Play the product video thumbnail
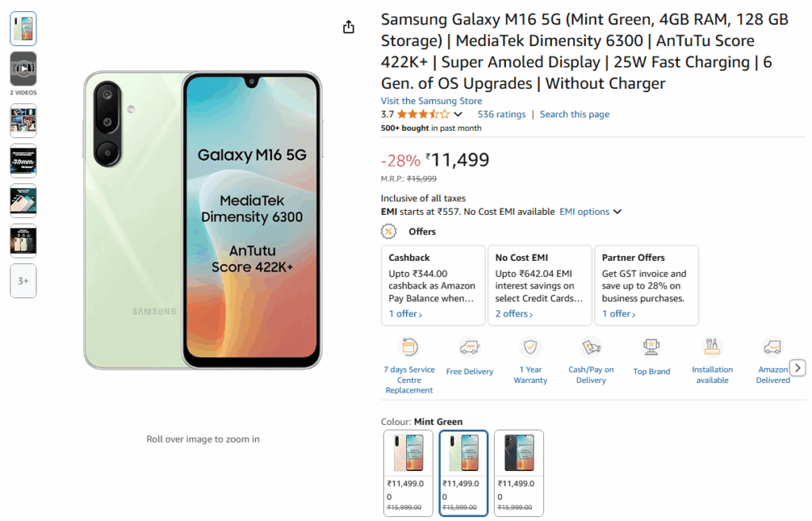 (23, 68)
